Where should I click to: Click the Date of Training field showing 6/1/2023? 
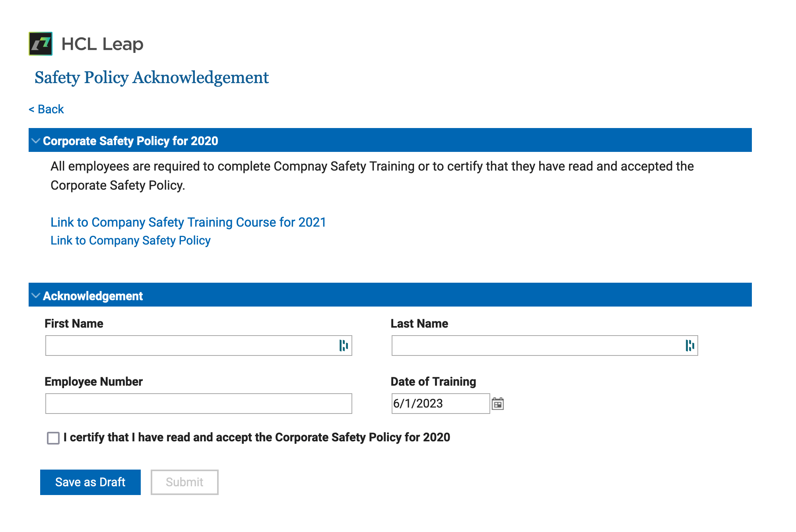click(441, 404)
